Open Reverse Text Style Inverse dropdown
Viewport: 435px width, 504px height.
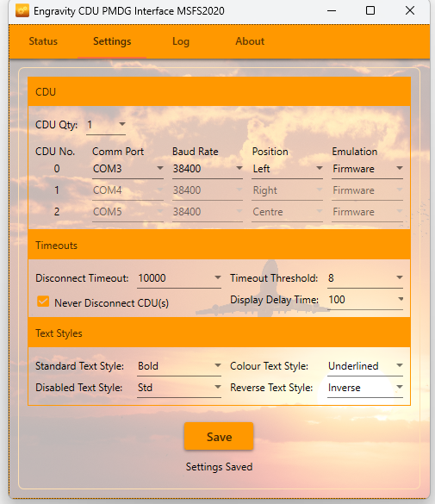365,388
